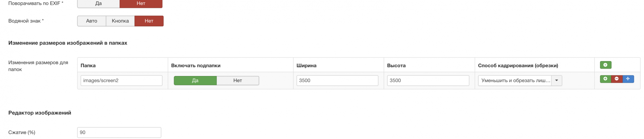Click the Поворачивать по EXIF label
This screenshot has width=644, height=139.
point(36,4)
